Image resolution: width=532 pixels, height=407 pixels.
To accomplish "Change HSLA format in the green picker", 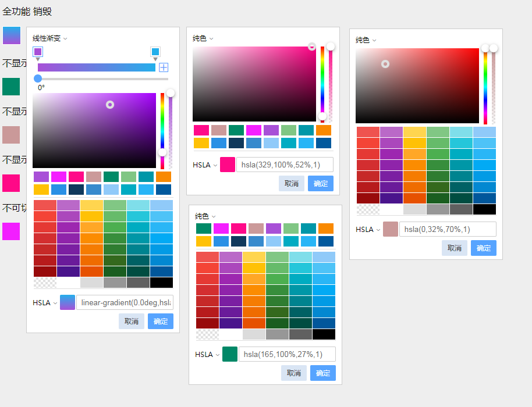I will pyautogui.click(x=207, y=355).
